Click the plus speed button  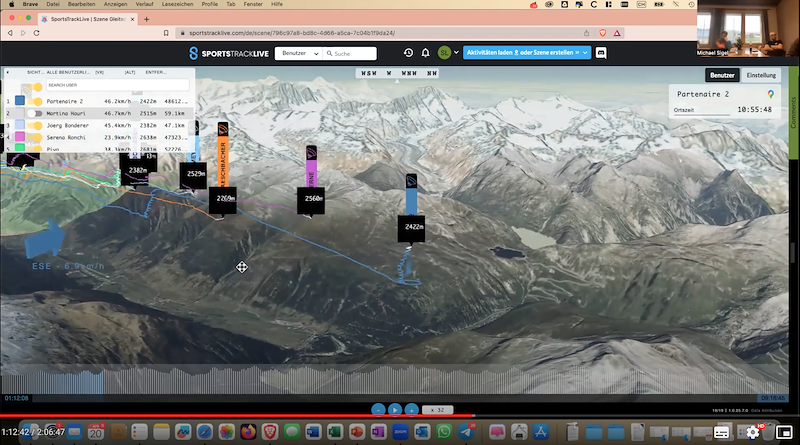pyautogui.click(x=412, y=410)
